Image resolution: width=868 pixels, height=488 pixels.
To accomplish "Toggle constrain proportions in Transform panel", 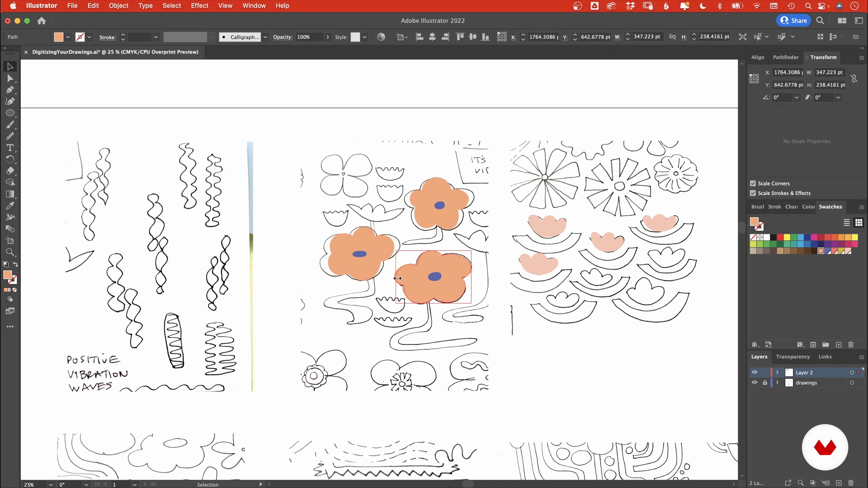I will (x=854, y=78).
